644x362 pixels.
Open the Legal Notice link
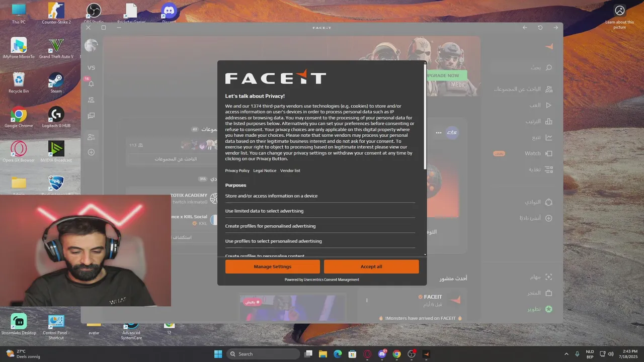click(x=265, y=170)
